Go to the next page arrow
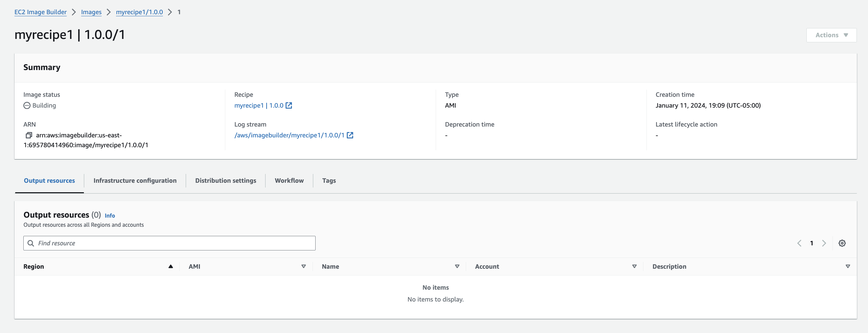 pyautogui.click(x=824, y=243)
